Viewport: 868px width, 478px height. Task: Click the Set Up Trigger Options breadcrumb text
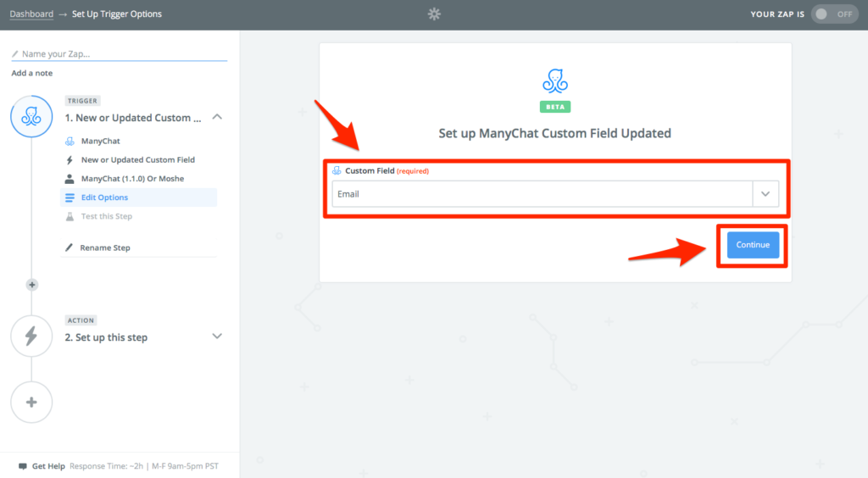(117, 14)
